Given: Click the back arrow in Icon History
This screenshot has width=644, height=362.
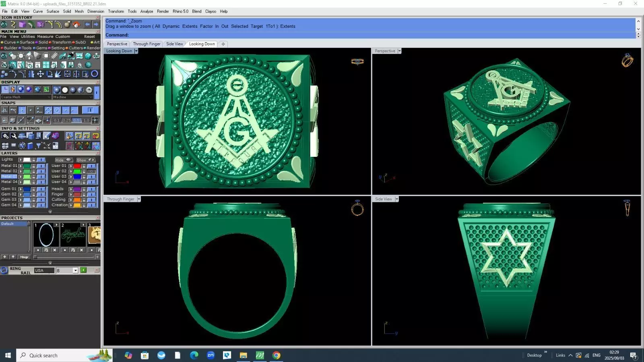Looking at the screenshot, I should 87,25.
